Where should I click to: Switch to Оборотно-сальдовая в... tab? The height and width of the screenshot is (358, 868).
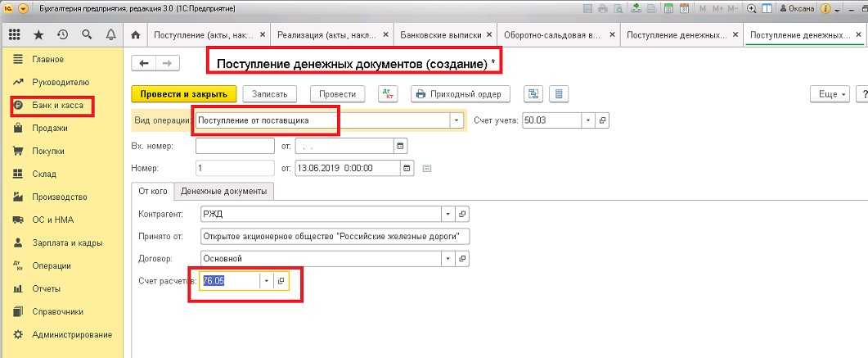[x=552, y=34]
